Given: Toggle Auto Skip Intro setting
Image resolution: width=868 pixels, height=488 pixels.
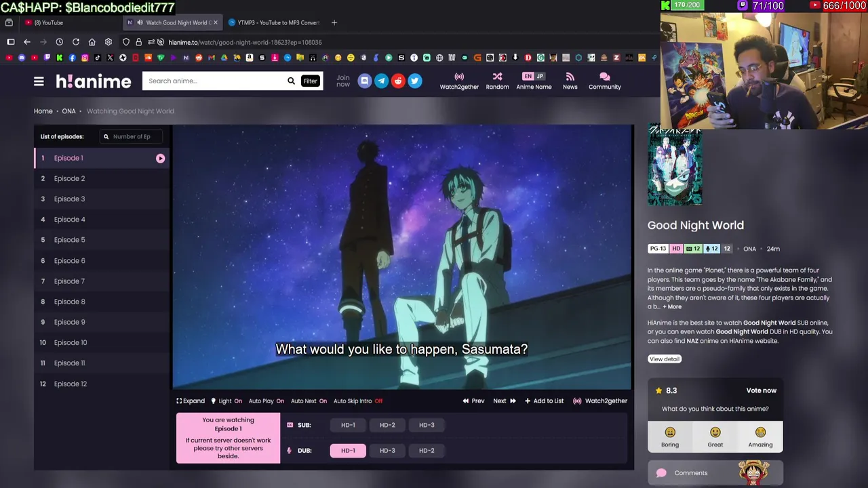Looking at the screenshot, I should [358, 401].
